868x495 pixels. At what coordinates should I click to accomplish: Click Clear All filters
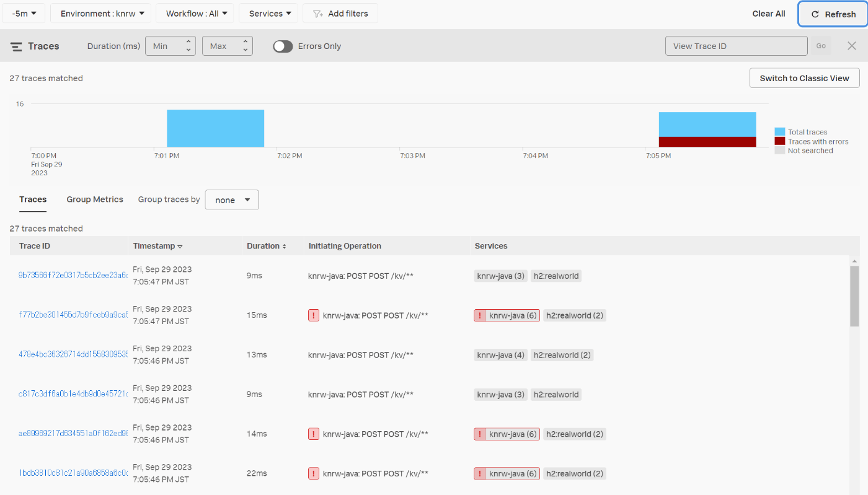(769, 14)
